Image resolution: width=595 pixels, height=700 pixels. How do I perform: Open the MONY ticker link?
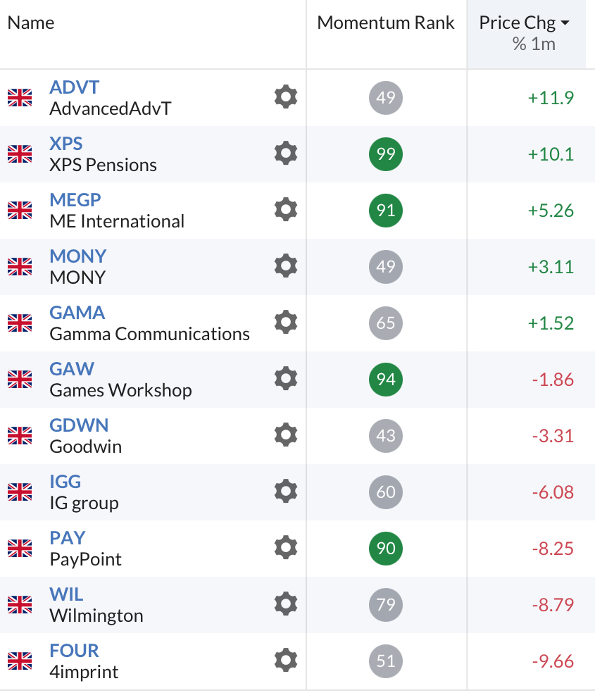coord(77,256)
